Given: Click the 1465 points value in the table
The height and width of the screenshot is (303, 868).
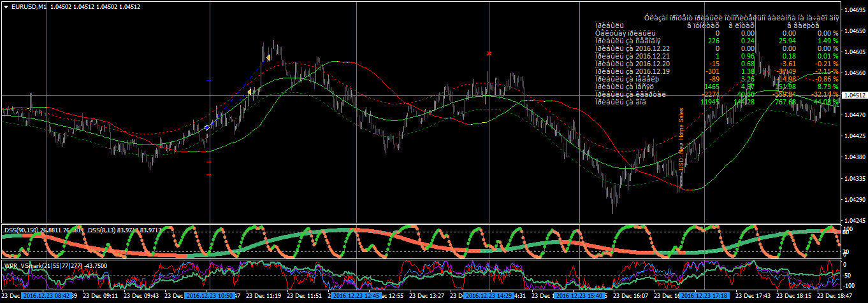Looking at the screenshot, I should click(712, 87).
